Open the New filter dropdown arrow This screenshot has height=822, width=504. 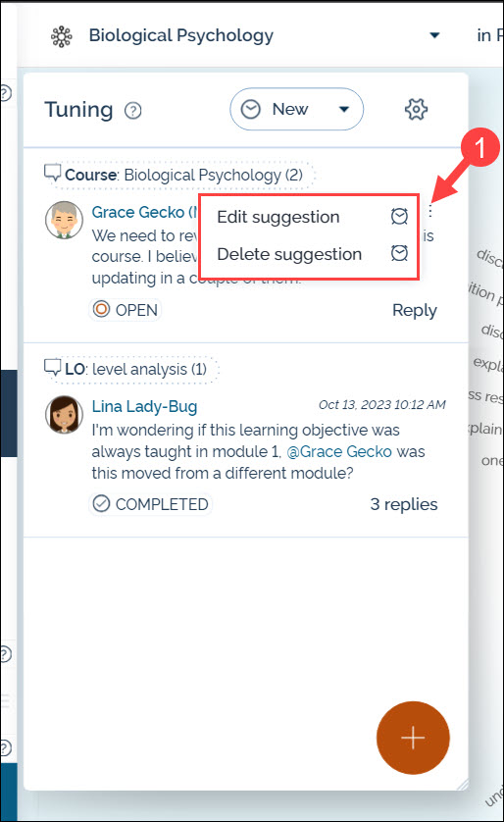(x=344, y=109)
